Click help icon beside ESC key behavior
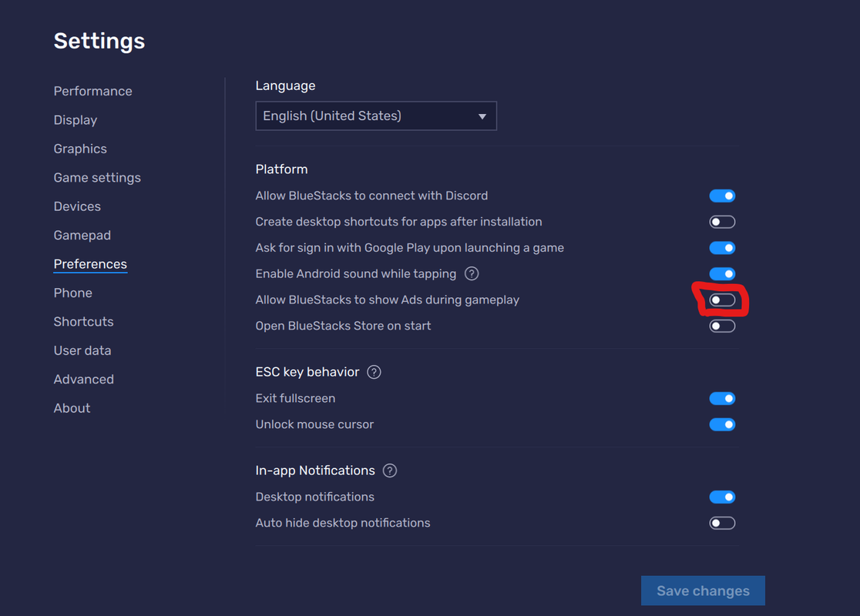Viewport: 860px width, 616px height. [374, 372]
